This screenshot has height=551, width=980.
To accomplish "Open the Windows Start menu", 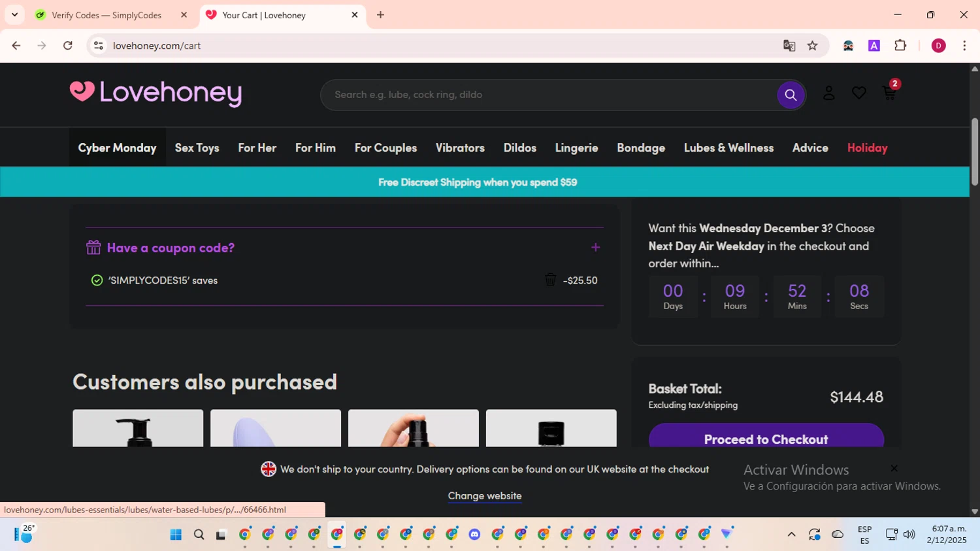I will pyautogui.click(x=176, y=535).
